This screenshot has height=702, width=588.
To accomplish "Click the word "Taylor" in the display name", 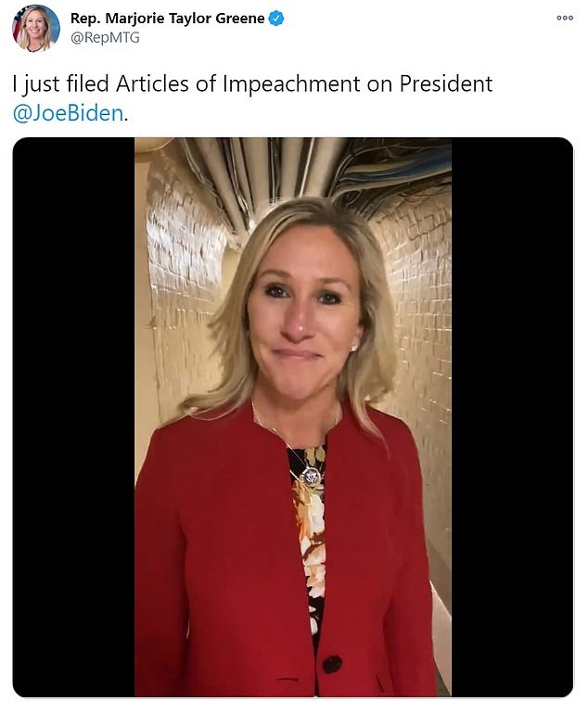I will tap(189, 19).
